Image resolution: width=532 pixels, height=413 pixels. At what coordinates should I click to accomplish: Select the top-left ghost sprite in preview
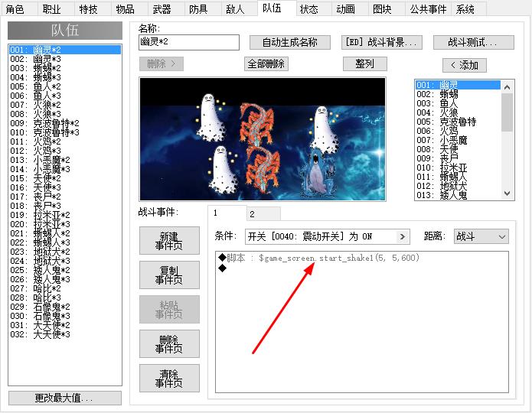(211, 117)
